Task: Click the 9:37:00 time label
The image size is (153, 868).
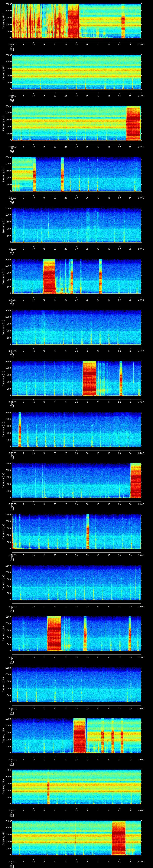Action: tap(12, 708)
